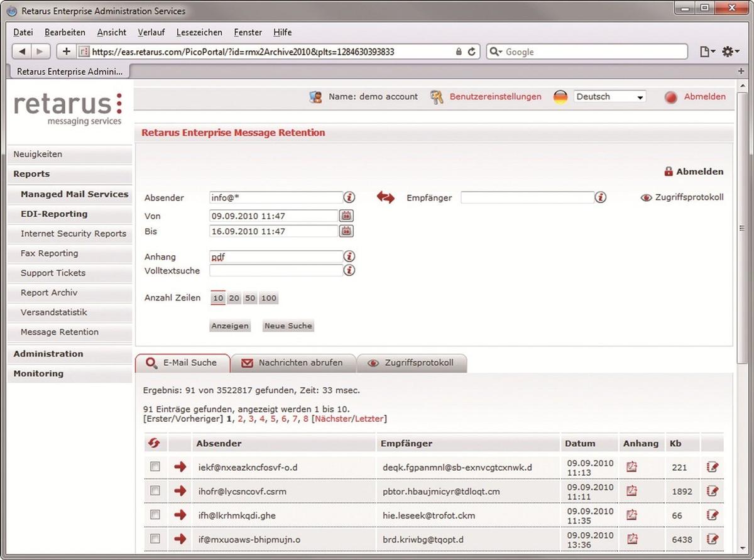Swap Absender and Empfänger with red arrows icon
The width and height of the screenshot is (754, 560).
pos(385,197)
